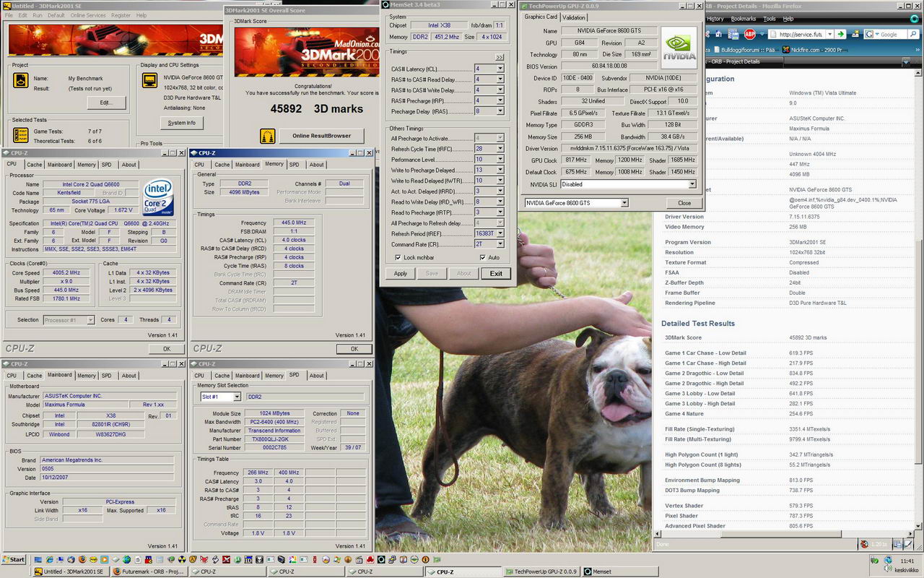Image resolution: width=924 pixels, height=578 pixels.
Task: Open the Online Services menu in 3DMark2001
Action: point(87,15)
